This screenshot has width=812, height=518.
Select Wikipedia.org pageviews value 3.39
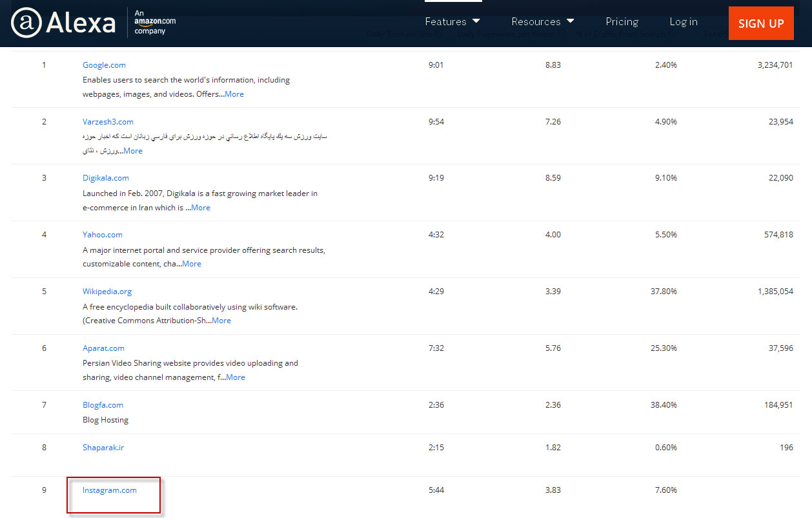pos(553,292)
